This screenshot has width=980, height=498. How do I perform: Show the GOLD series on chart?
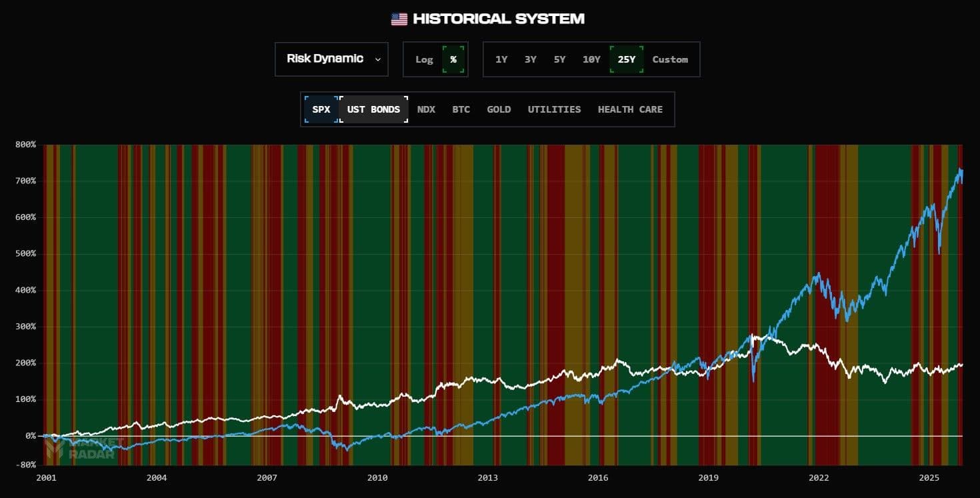pos(499,109)
